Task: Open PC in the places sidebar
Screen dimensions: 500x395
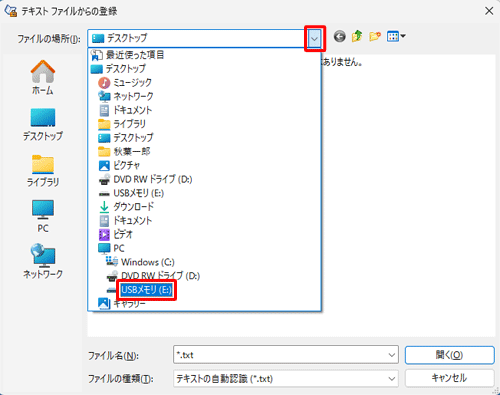Action: 43,217
